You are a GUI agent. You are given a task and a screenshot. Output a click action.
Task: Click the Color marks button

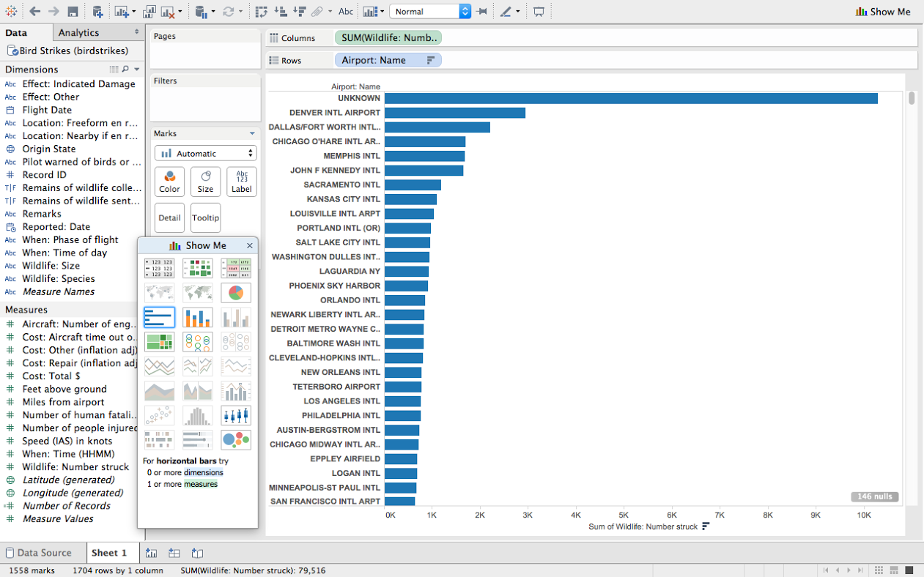point(169,182)
